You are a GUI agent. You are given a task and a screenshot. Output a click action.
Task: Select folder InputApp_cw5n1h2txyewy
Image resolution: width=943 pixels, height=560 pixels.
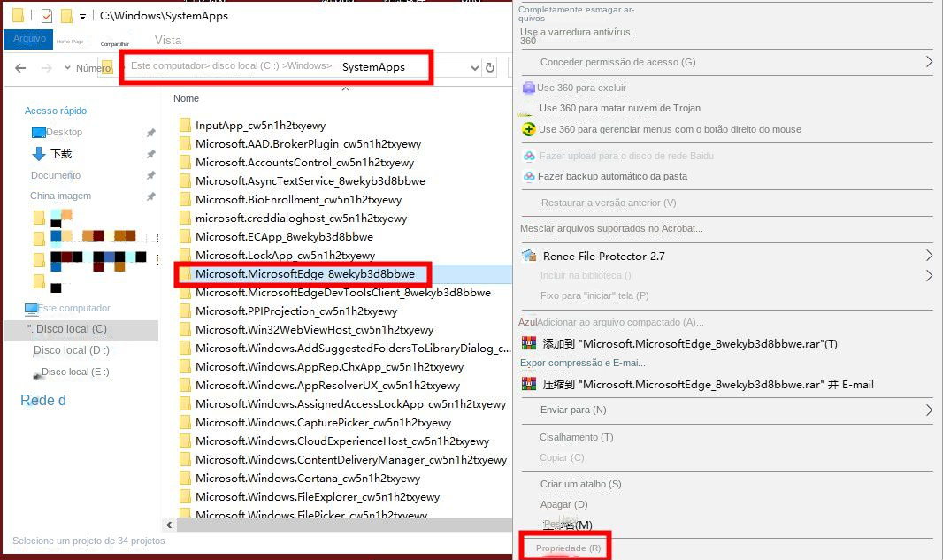(x=260, y=125)
